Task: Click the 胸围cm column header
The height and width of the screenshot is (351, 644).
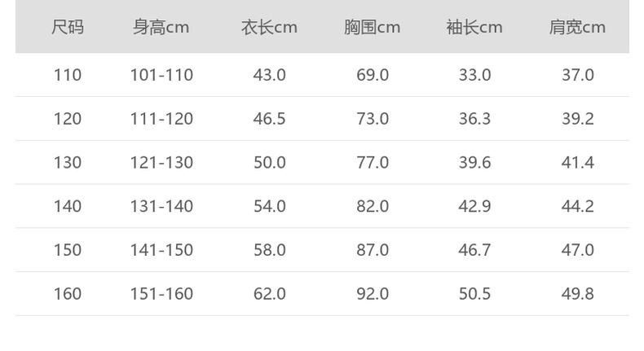Action: [372, 28]
